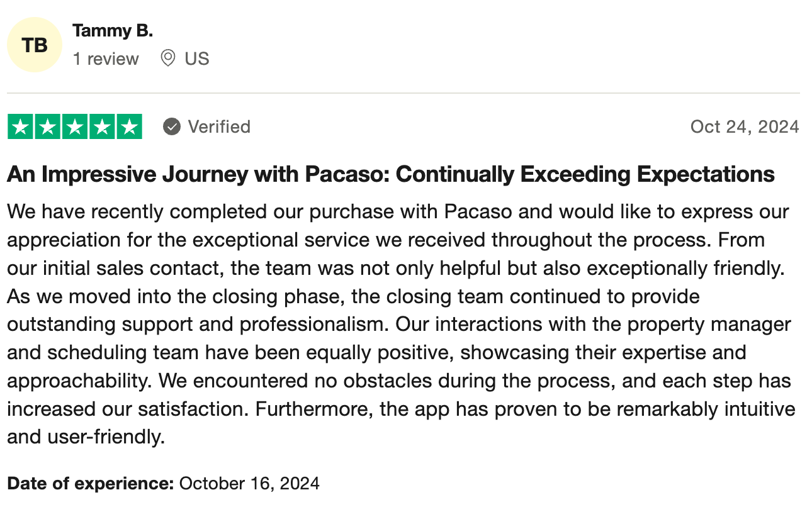
Task: Click the "1 review" count text
Action: pyautogui.click(x=106, y=59)
